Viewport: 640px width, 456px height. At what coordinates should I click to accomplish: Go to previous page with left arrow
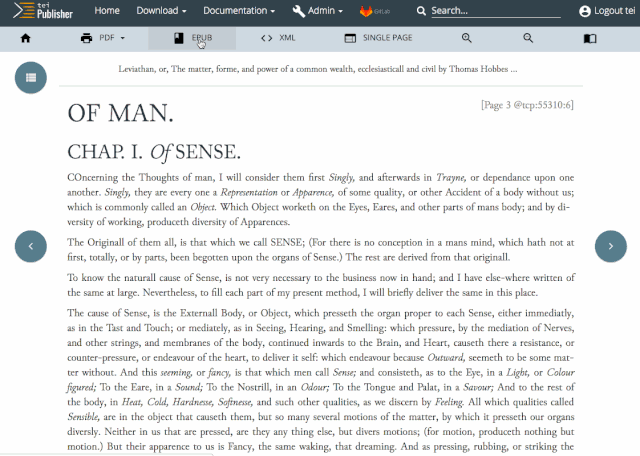(x=31, y=245)
